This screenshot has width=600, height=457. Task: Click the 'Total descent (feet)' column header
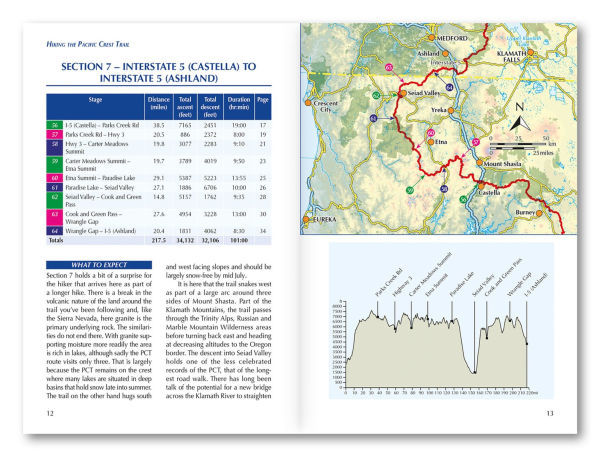210,107
